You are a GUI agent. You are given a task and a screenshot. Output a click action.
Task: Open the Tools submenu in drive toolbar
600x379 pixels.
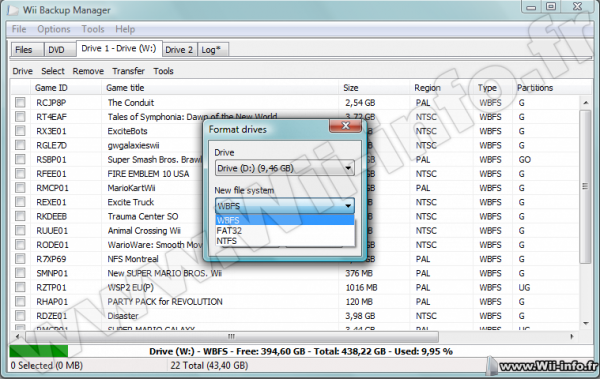[x=163, y=71]
